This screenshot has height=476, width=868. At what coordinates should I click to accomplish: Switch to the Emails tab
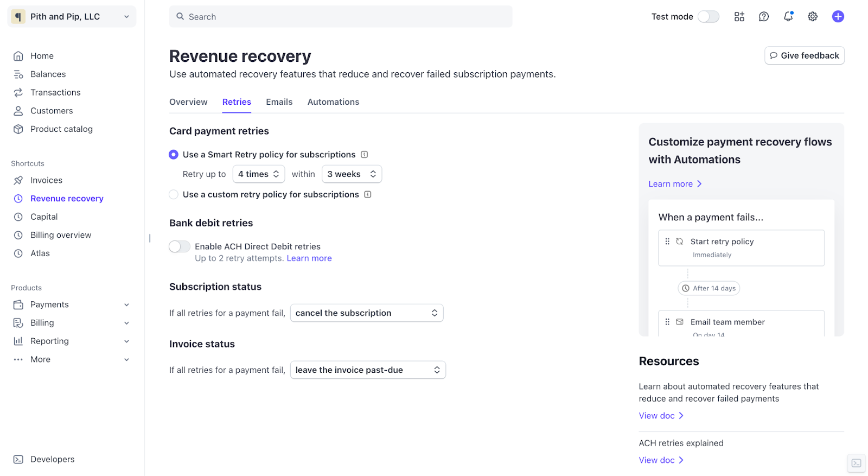point(279,102)
